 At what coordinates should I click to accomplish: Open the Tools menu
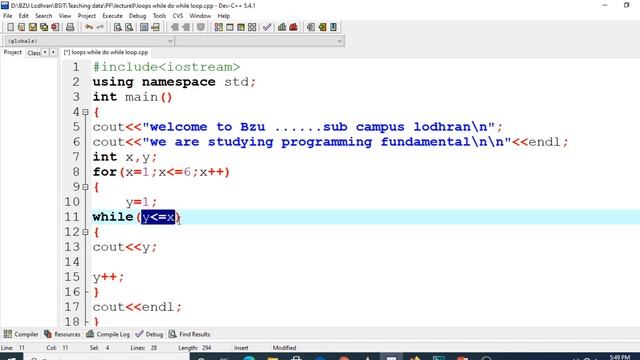coord(159,16)
